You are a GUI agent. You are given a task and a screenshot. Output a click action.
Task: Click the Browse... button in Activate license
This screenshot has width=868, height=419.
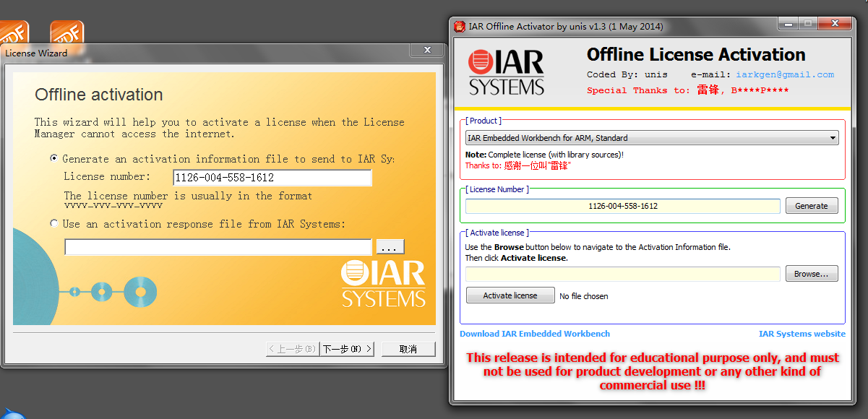[812, 274]
